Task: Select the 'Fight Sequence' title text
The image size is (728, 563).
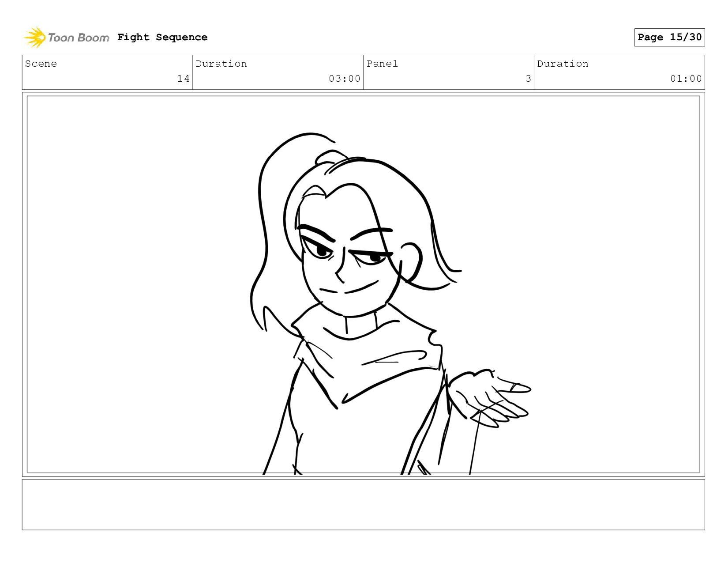Action: pyautogui.click(x=162, y=37)
